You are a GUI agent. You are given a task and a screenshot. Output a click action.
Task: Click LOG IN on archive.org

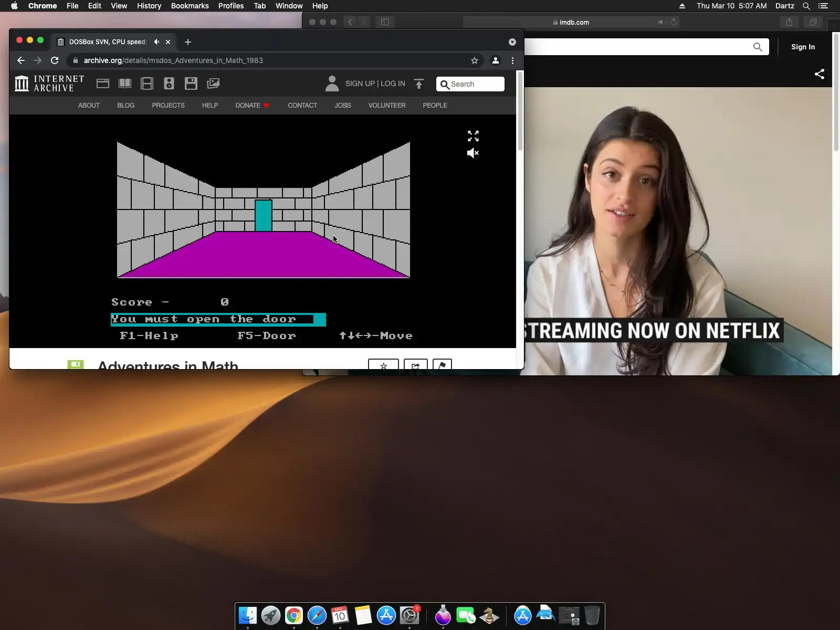coord(393,83)
